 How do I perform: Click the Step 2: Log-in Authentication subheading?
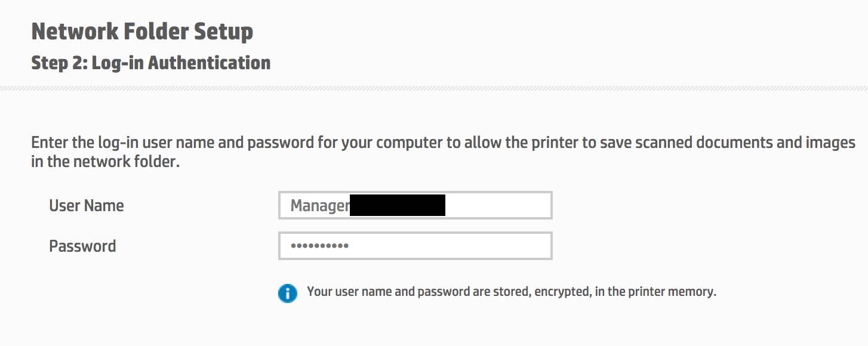click(x=151, y=63)
